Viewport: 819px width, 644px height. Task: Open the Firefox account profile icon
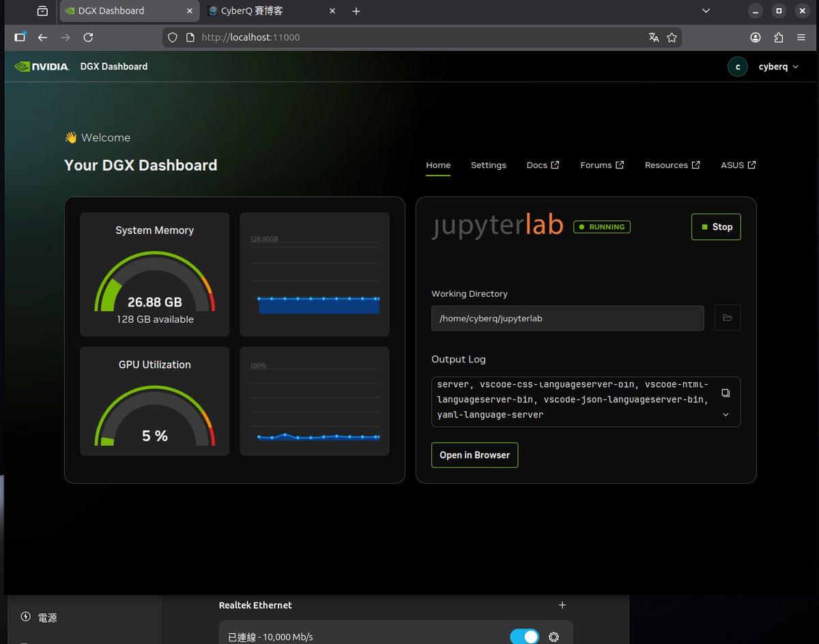coord(756,38)
